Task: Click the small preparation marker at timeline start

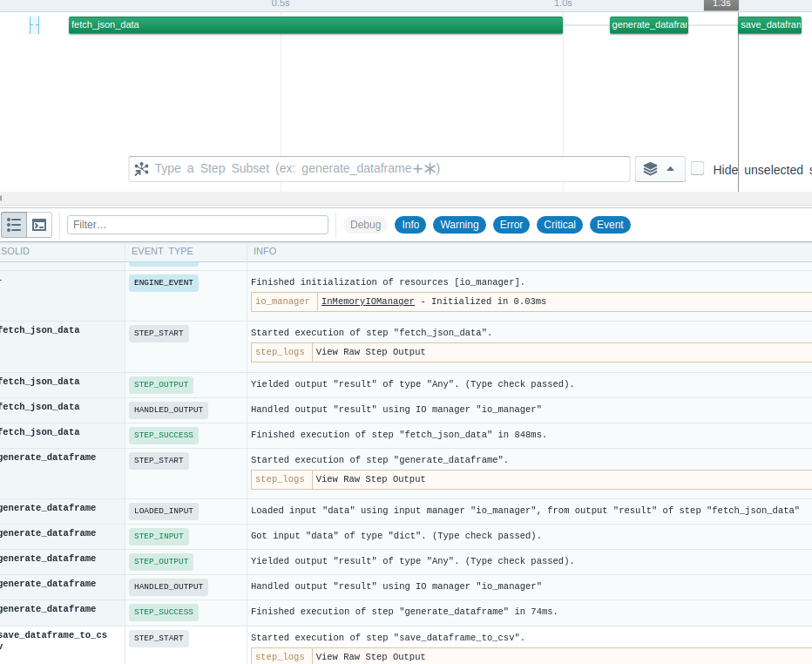Action: pyautogui.click(x=34, y=25)
